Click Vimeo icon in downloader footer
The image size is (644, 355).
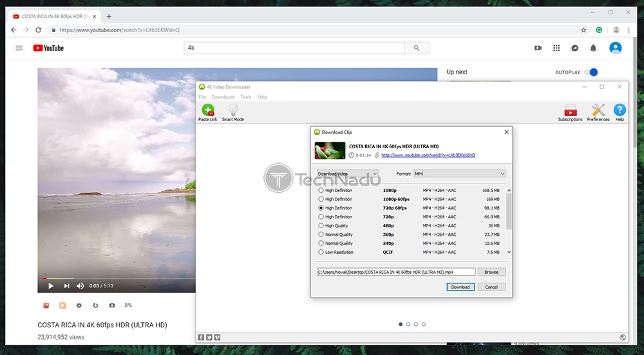tap(217, 338)
